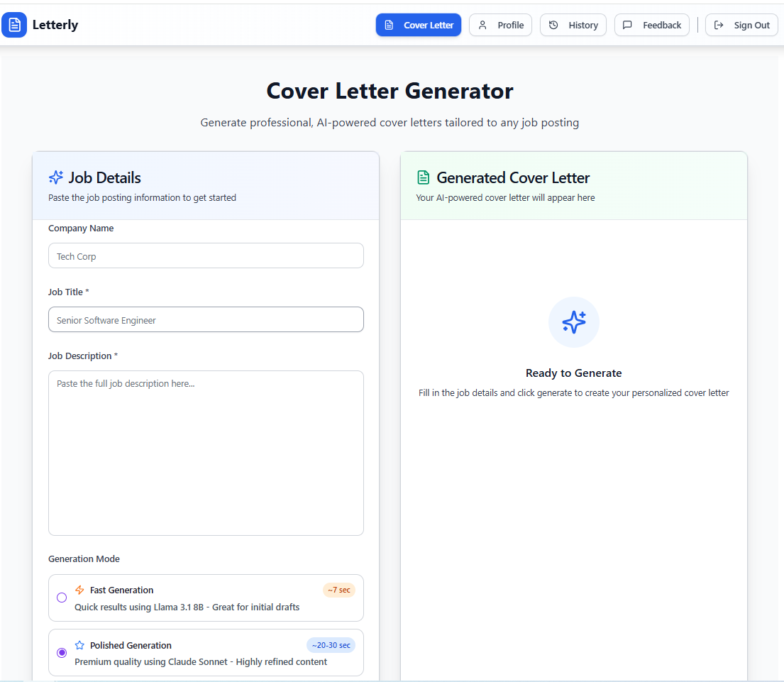The width and height of the screenshot is (784, 682).
Task: Open the History page
Action: (x=573, y=25)
